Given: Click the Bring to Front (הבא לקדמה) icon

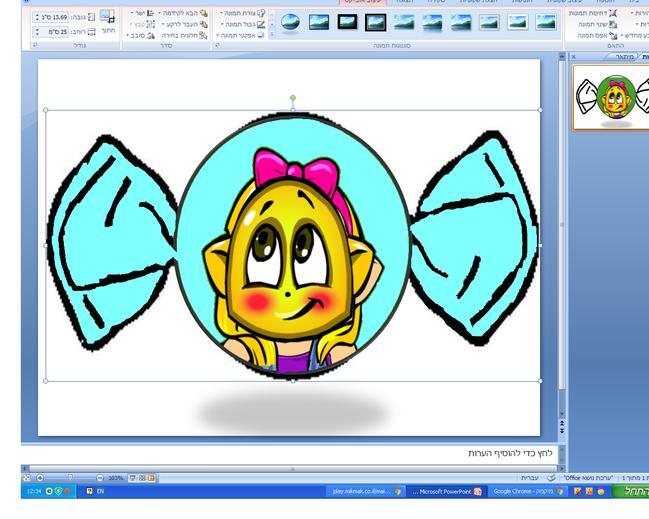Looking at the screenshot, I should click(203, 13).
